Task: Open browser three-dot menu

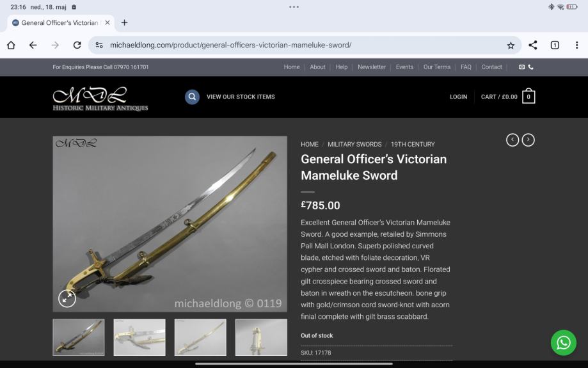Action: click(x=576, y=45)
